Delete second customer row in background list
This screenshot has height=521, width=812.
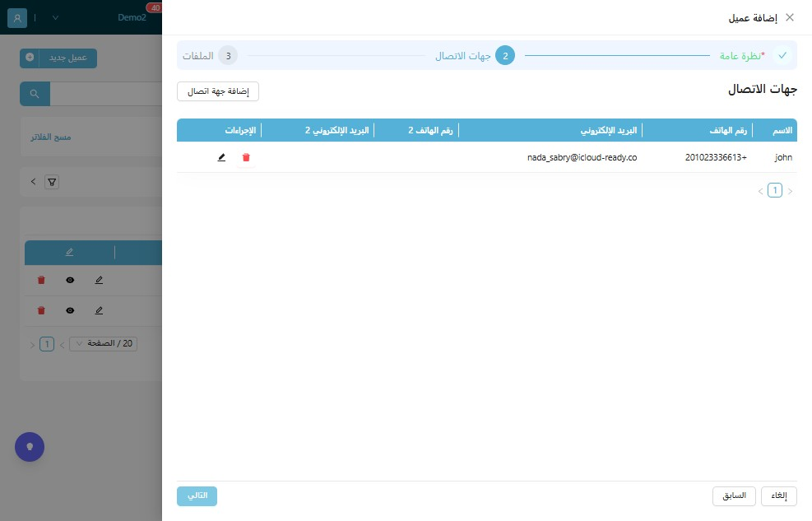point(41,311)
